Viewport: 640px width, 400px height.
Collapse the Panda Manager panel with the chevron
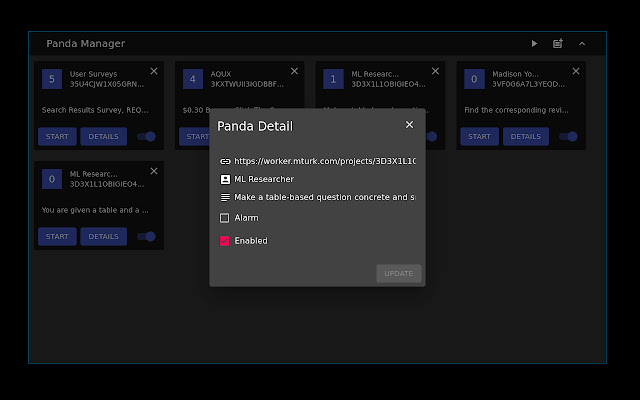(x=582, y=44)
